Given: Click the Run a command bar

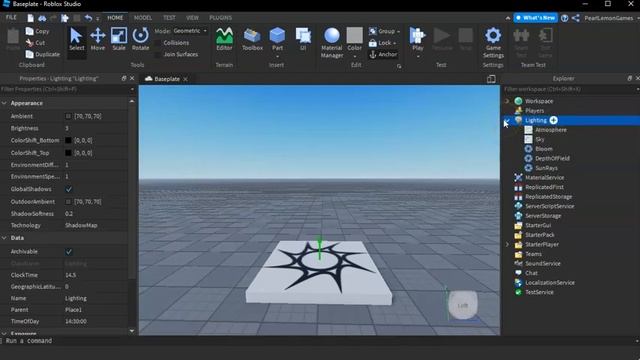Looking at the screenshot, I should pyautogui.click(x=318, y=341).
